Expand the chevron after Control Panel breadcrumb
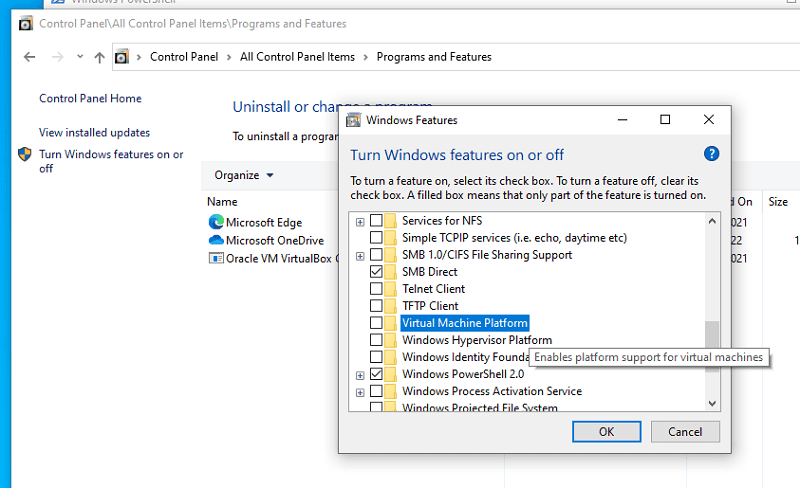The height and width of the screenshot is (488, 800). [x=229, y=57]
